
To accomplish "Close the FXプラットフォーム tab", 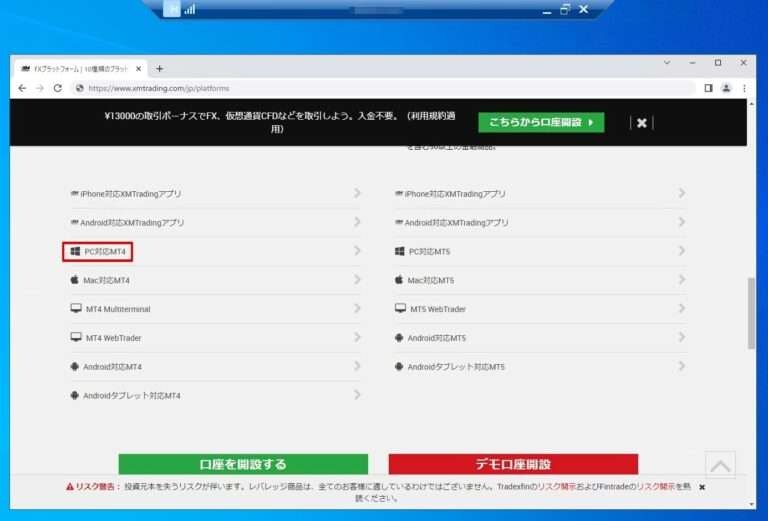I will (139, 69).
